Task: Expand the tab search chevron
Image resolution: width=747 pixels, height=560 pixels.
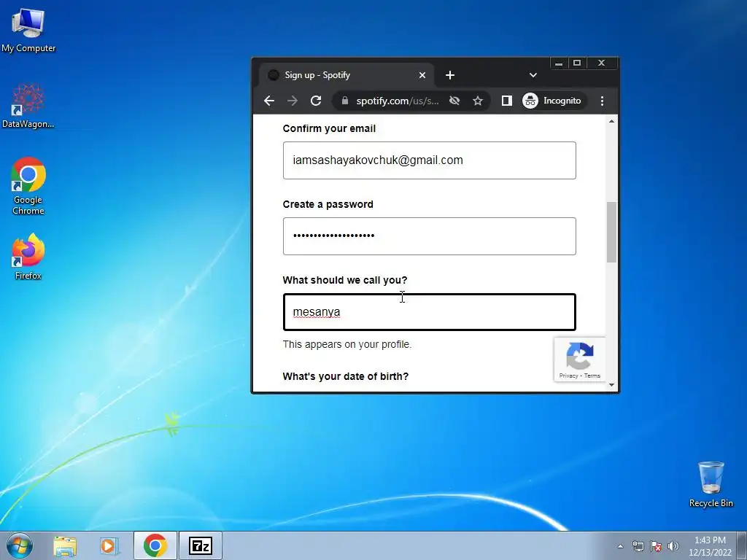Action: (533, 75)
